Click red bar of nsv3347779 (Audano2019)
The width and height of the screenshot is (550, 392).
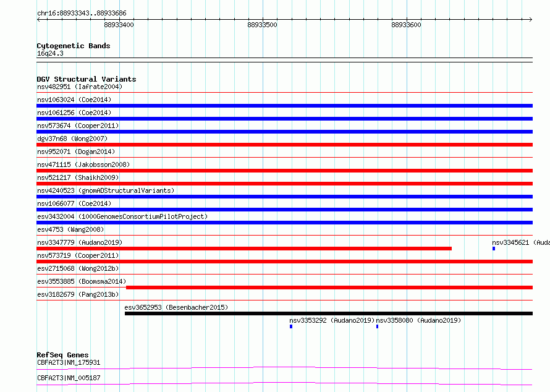coord(244,249)
